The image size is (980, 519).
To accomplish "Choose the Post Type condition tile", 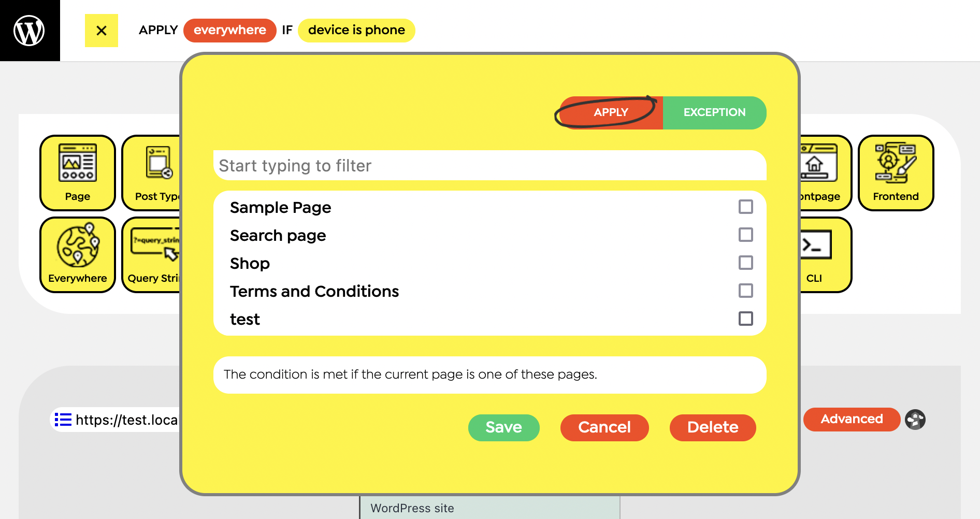I will coord(151,173).
